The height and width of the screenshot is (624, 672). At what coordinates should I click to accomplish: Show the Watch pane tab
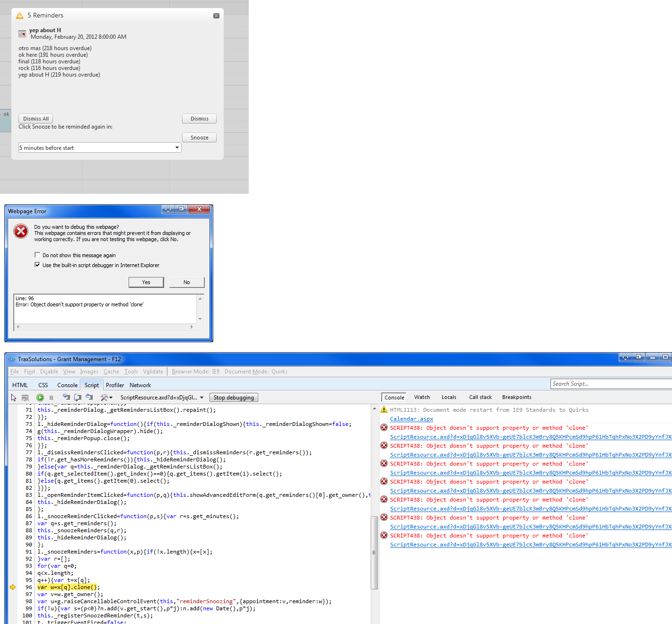tap(422, 398)
